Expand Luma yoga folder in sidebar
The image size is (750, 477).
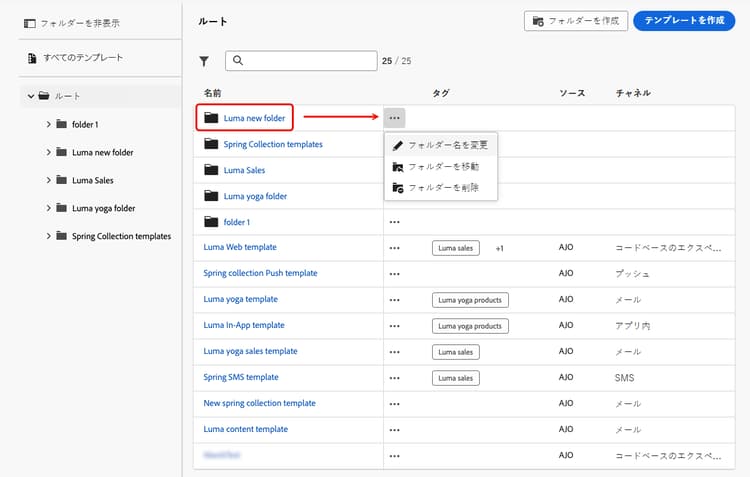[x=48, y=208]
